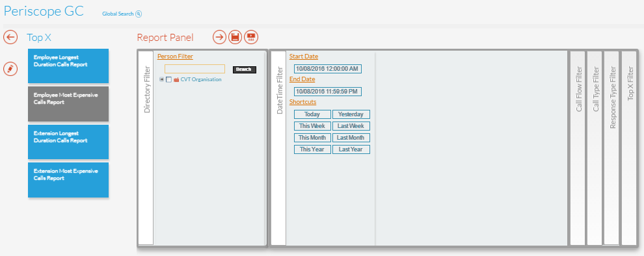644x256 pixels.
Task: Select the Last Month shortcut
Action: (x=351, y=138)
